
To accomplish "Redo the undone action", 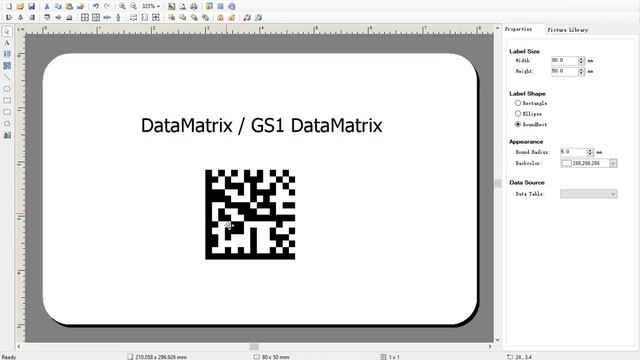I will (107, 6).
